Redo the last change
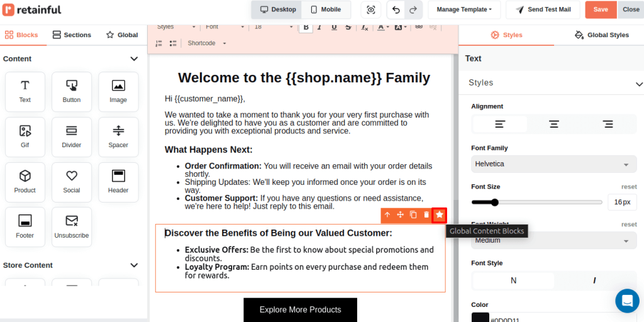644x322 pixels. click(414, 10)
